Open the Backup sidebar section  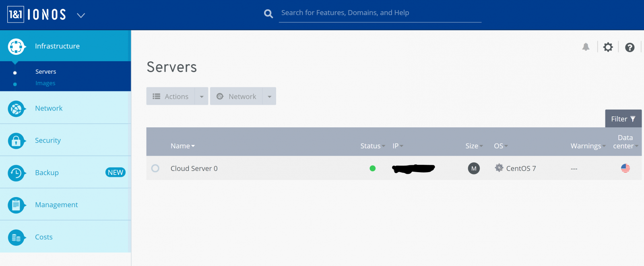tap(47, 172)
